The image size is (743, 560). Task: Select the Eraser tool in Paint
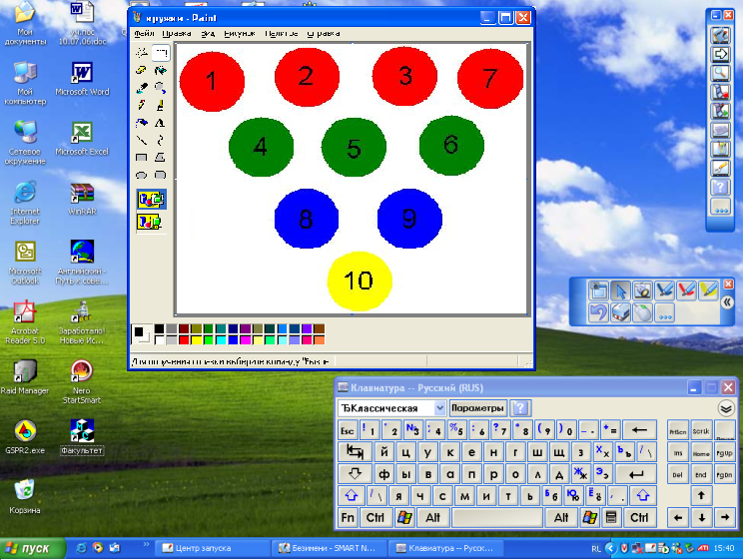pos(141,70)
